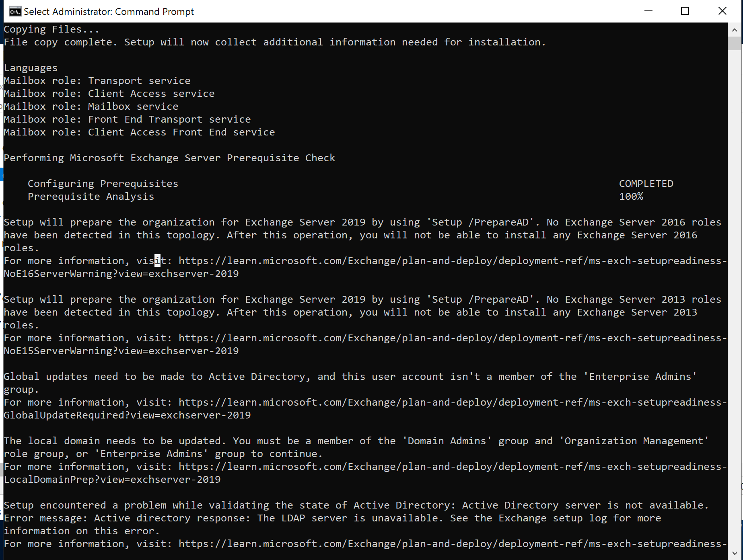This screenshot has width=743, height=560.
Task: Click 'role group, or Enterprise Admins group' line
Action: pyautogui.click(x=163, y=454)
